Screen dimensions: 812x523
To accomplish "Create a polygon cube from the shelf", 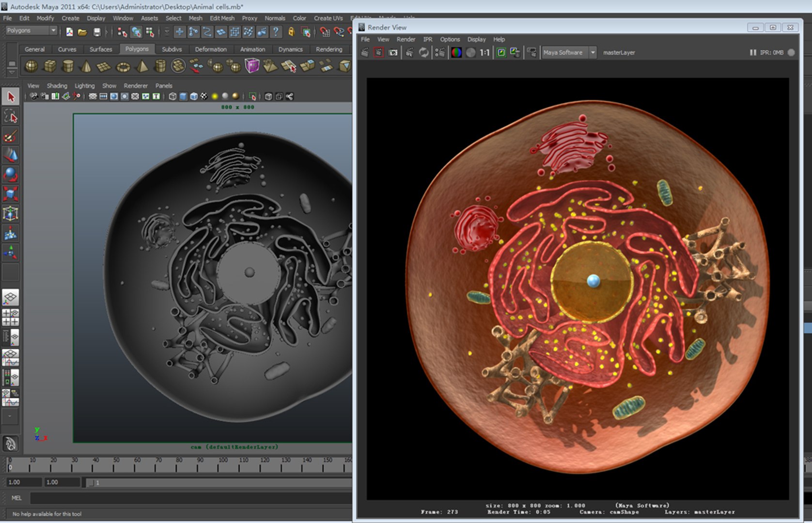I will coord(50,66).
